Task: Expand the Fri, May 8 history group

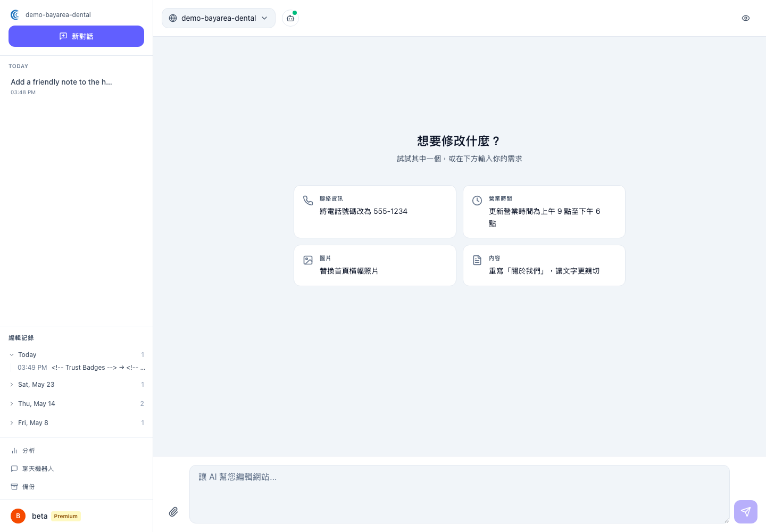Action: pyautogui.click(x=76, y=423)
